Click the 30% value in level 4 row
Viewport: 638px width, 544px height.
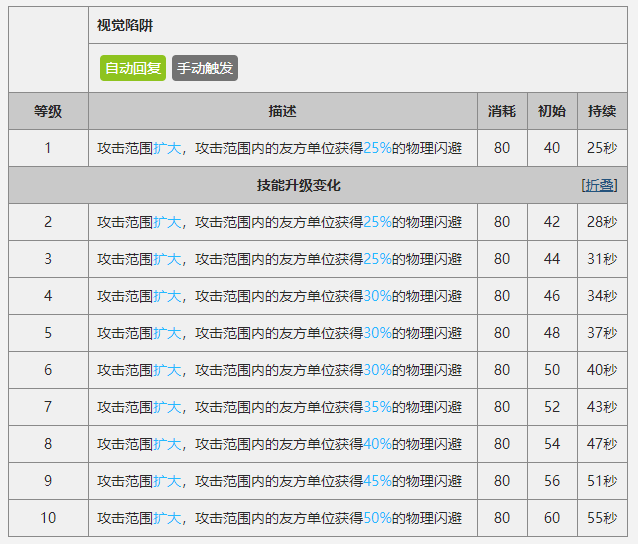pos(377,296)
